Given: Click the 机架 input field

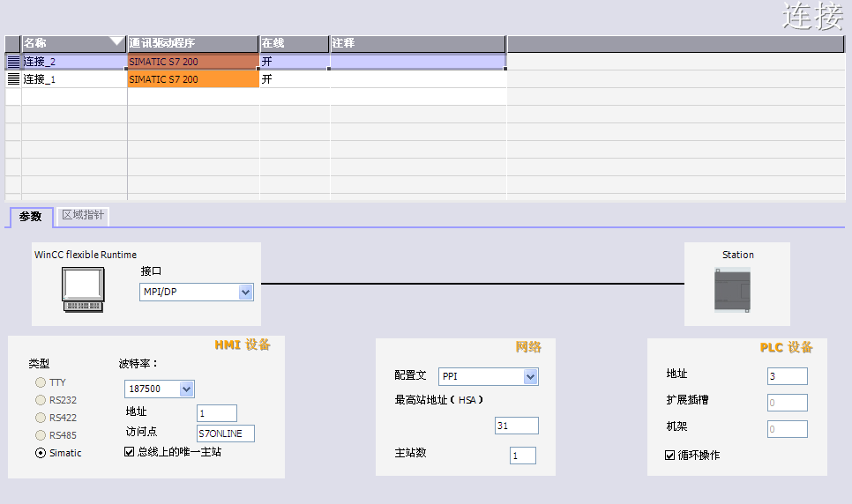Looking at the screenshot, I should pyautogui.click(x=788, y=429).
